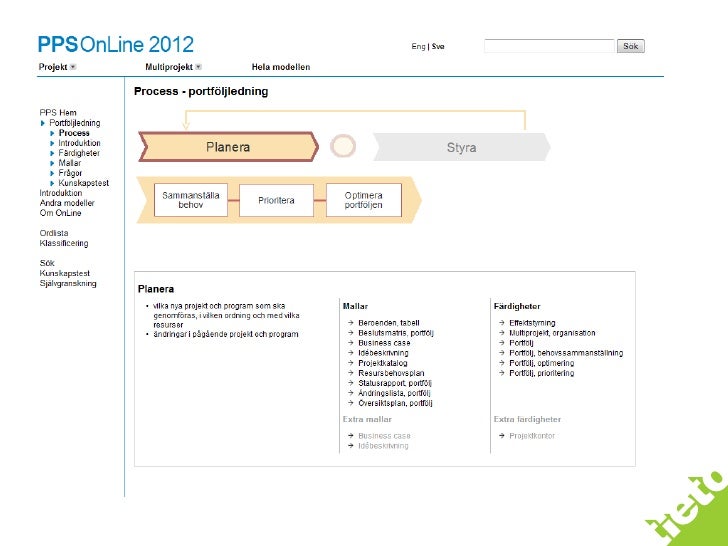Open Om OnLine link
This screenshot has width=728, height=546.
coord(60,213)
